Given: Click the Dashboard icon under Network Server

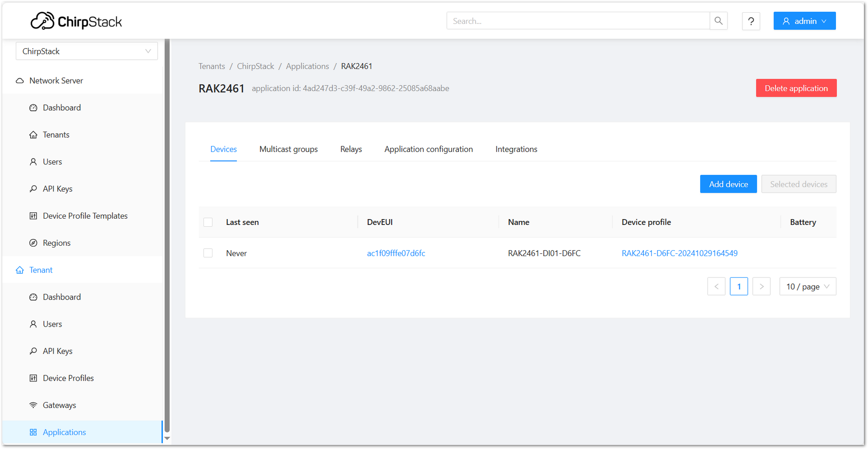Looking at the screenshot, I should (x=33, y=108).
